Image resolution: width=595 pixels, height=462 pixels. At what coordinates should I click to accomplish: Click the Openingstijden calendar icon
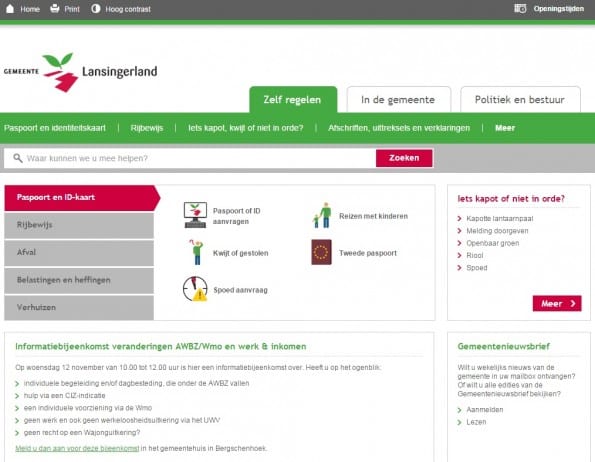click(520, 8)
